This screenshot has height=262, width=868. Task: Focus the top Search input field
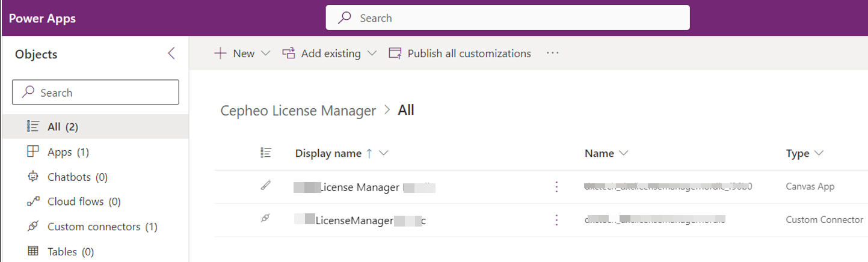pyautogui.click(x=508, y=18)
